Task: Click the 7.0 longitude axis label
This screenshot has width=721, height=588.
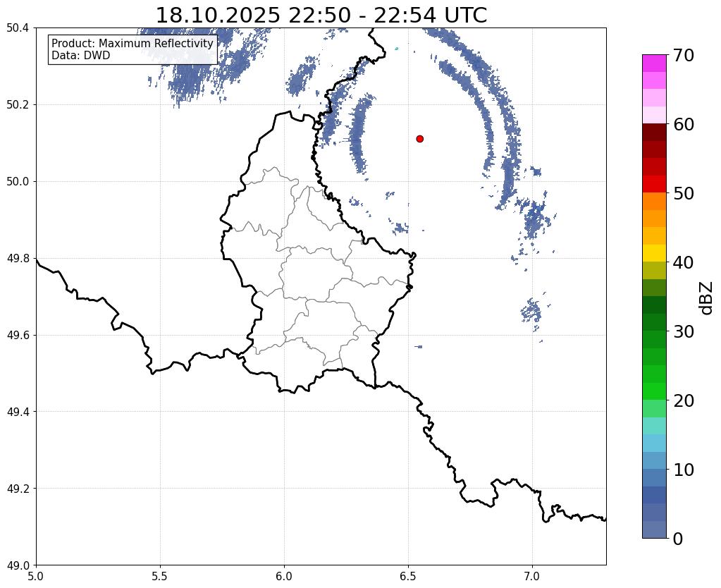Action: tap(532, 577)
